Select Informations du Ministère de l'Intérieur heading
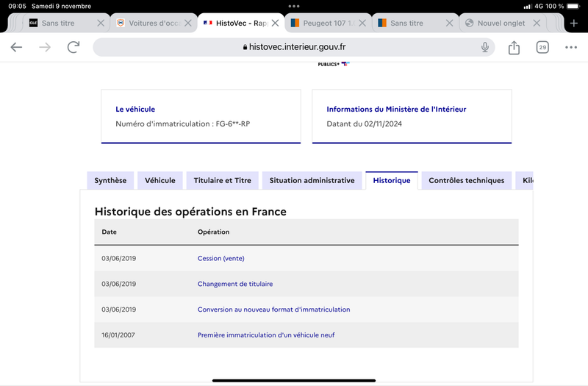The width and height of the screenshot is (588, 386). [x=396, y=109]
